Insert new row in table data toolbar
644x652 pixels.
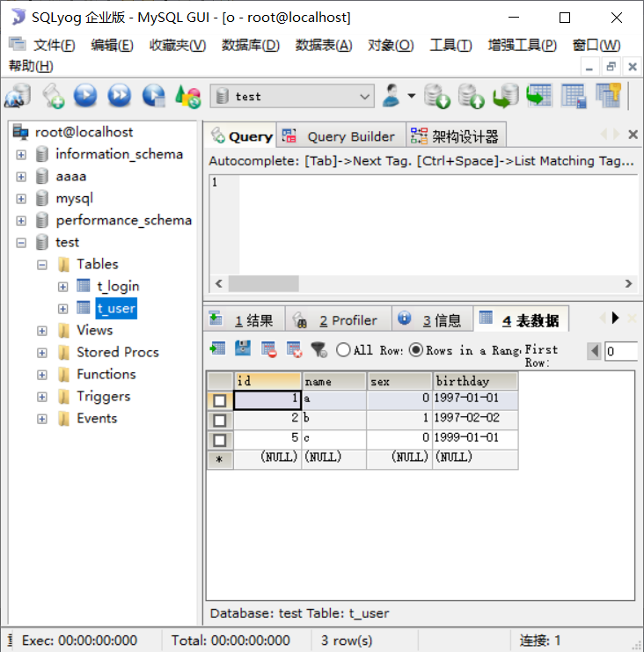(x=217, y=348)
